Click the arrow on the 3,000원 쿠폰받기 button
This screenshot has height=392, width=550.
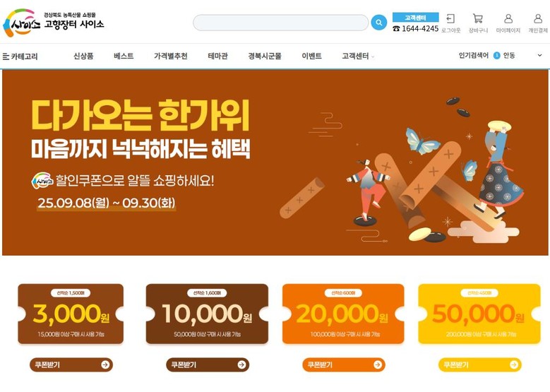pyautogui.click(x=105, y=364)
